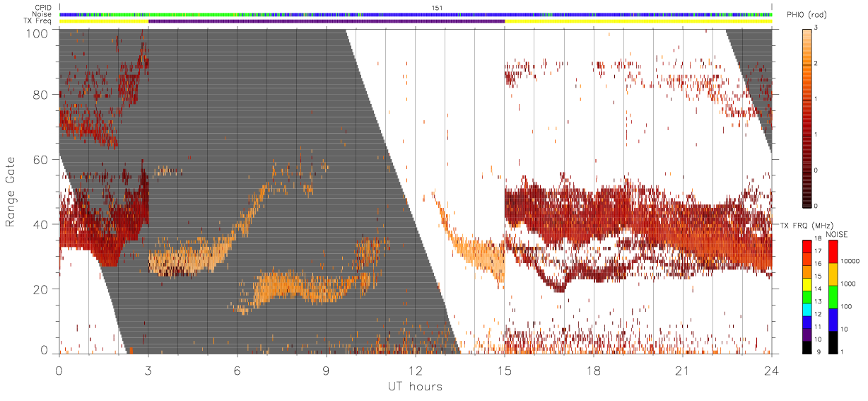Click NOISE legend label "10000"
The image size is (868, 401).
(851, 262)
